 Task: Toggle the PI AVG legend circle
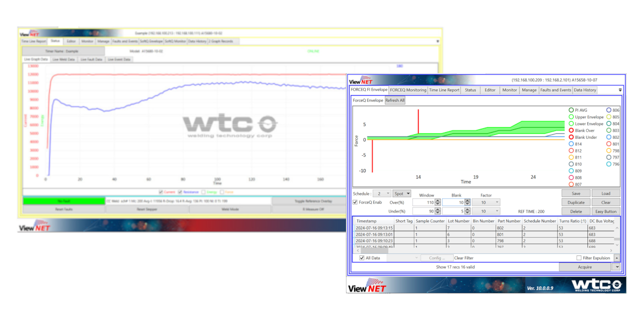(x=571, y=110)
